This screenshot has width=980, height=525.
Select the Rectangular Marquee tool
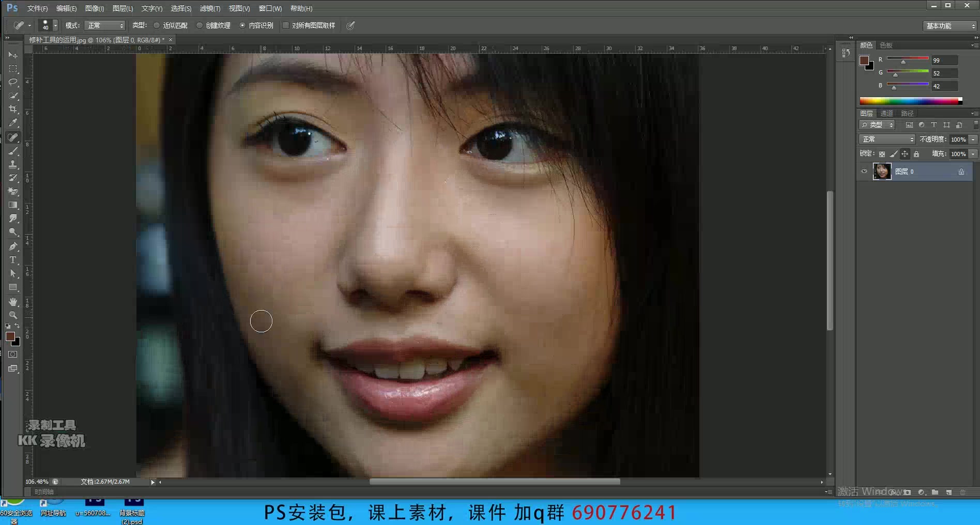13,68
